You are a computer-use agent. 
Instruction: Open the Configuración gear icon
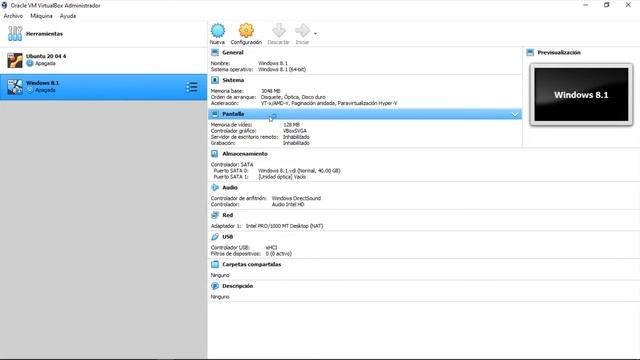(246, 31)
